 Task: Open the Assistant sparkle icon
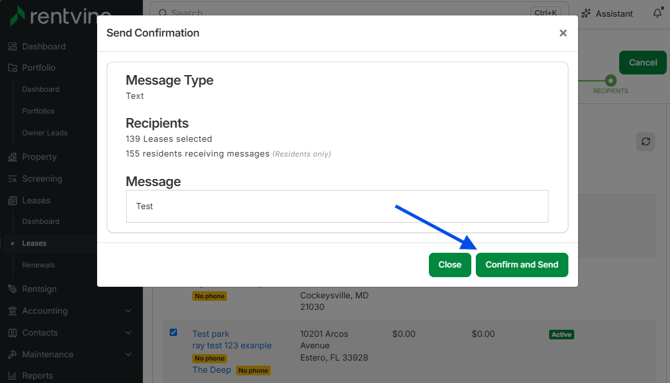[586, 13]
